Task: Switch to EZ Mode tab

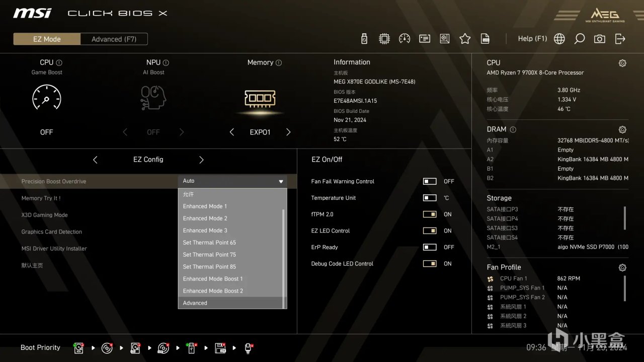Action: [x=47, y=39]
